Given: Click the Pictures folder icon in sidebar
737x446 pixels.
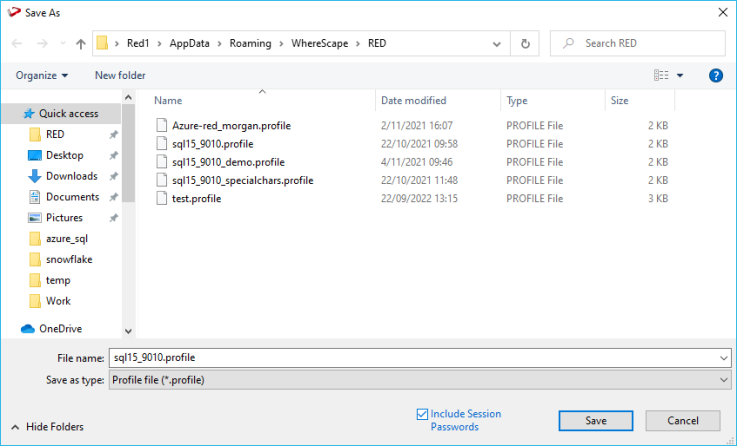Looking at the screenshot, I should coord(35,218).
